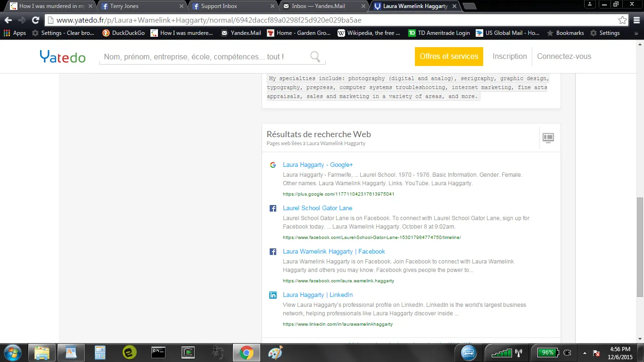Open the Home - Garden Gro... bookmark

tap(299, 33)
